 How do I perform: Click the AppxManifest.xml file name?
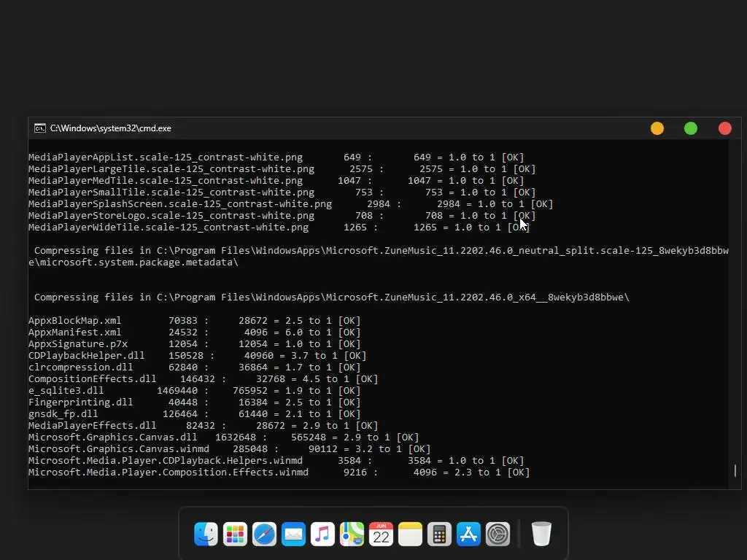pos(75,332)
